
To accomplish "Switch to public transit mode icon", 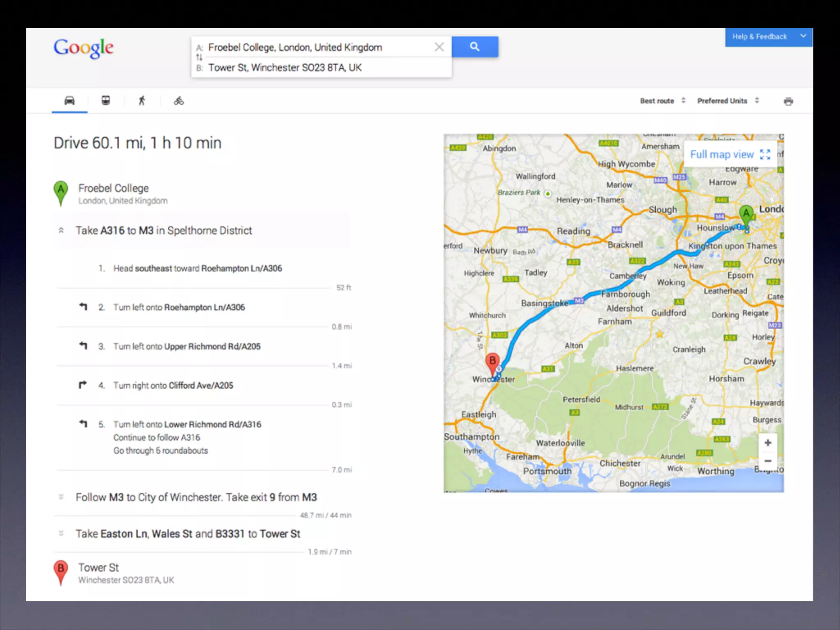I will tap(105, 100).
